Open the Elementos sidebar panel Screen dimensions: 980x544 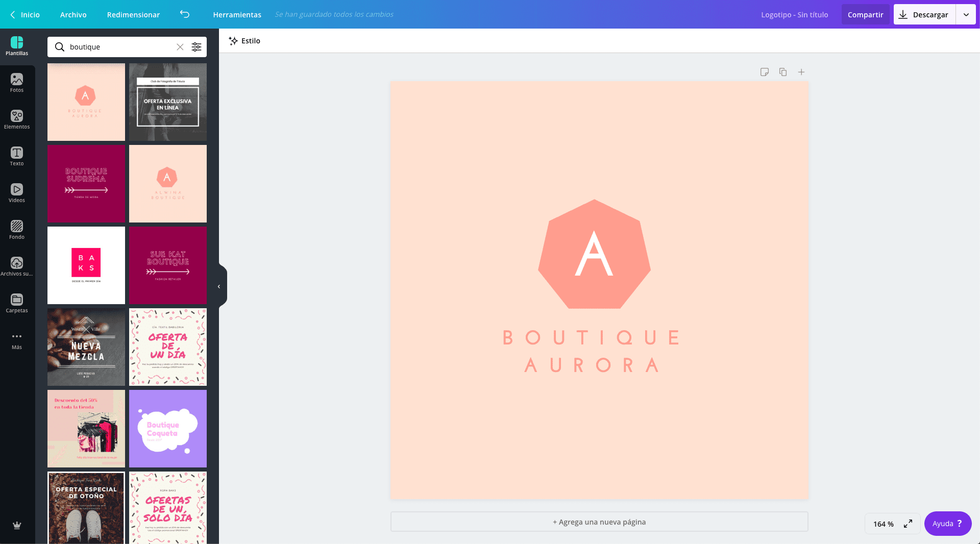click(x=17, y=120)
